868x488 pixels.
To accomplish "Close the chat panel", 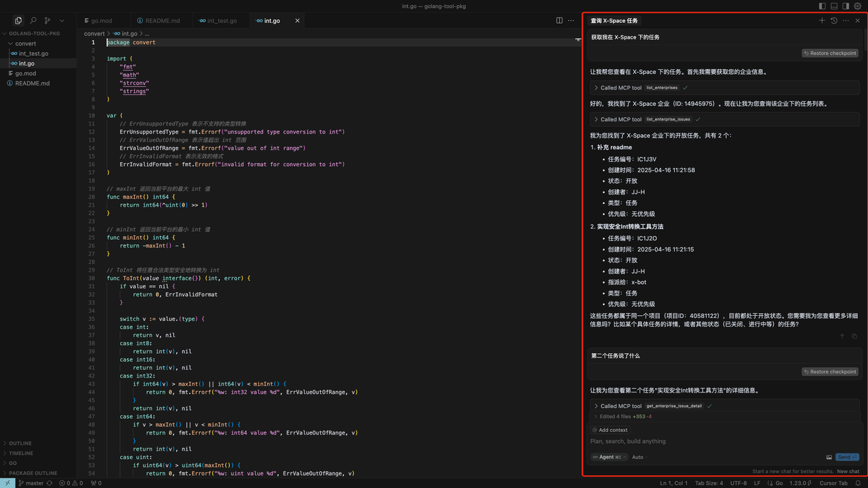I will click(858, 21).
